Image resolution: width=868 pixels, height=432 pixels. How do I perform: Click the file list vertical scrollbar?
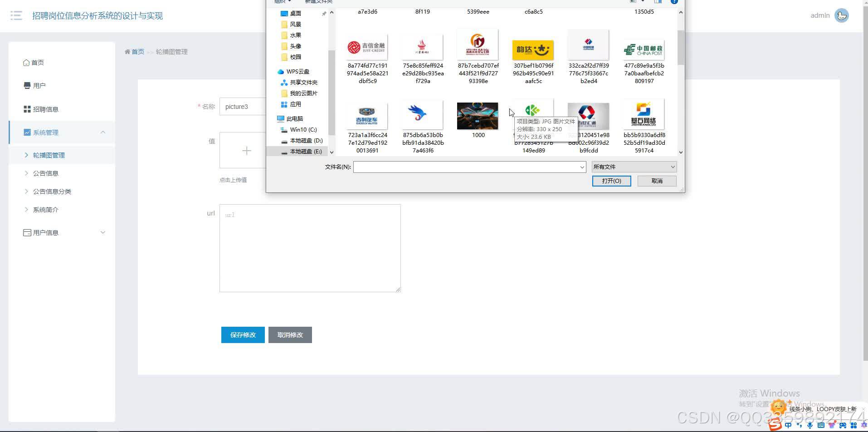click(680, 47)
